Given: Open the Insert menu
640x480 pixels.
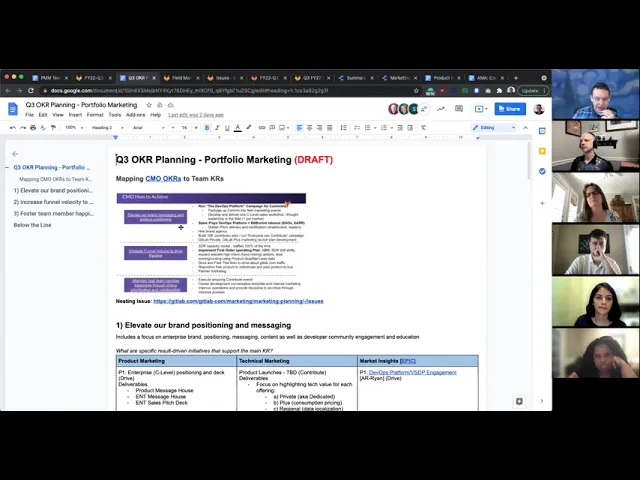Looking at the screenshot, I should pos(75,115).
